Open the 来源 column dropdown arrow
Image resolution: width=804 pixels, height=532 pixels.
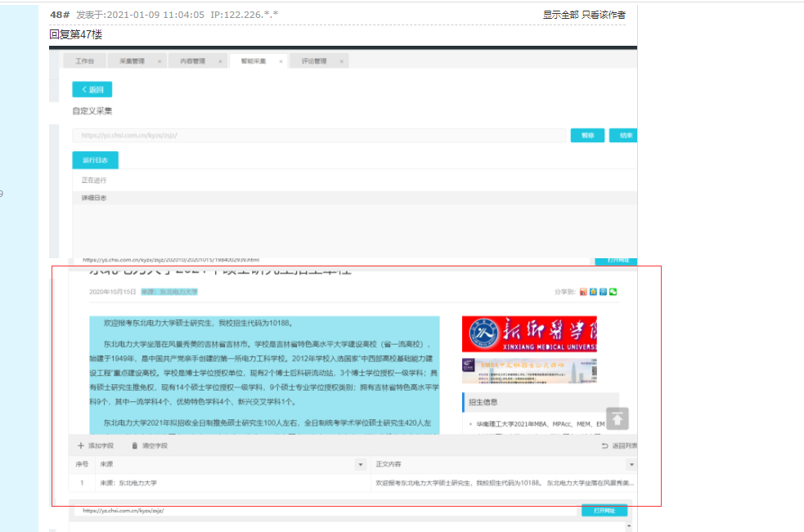click(x=361, y=464)
